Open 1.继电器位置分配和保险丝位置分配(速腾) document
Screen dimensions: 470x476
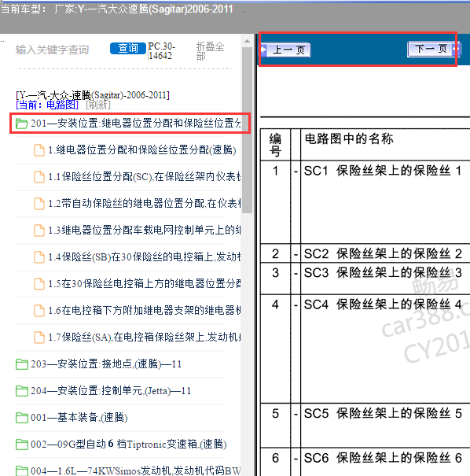(142, 150)
